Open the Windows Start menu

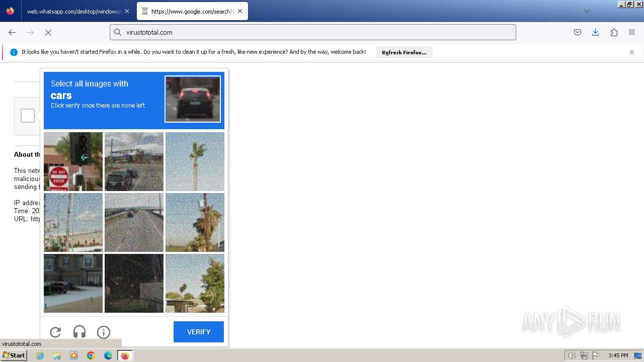coord(14,355)
